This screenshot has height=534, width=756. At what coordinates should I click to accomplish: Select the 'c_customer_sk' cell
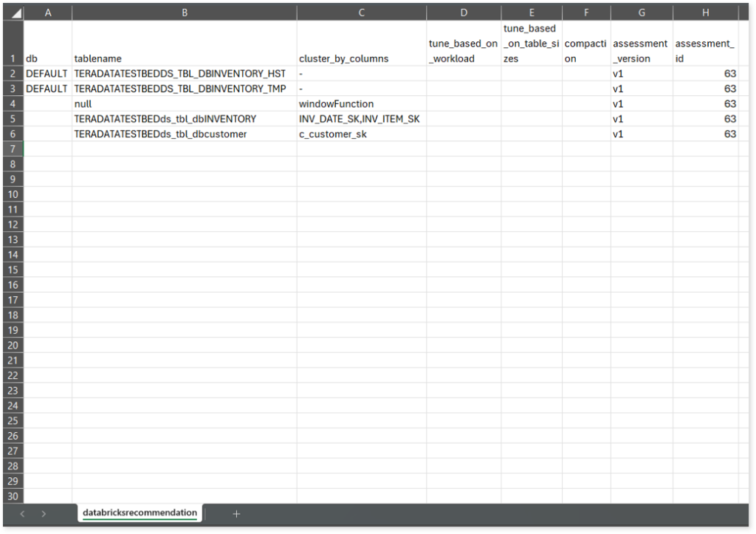(x=362, y=134)
